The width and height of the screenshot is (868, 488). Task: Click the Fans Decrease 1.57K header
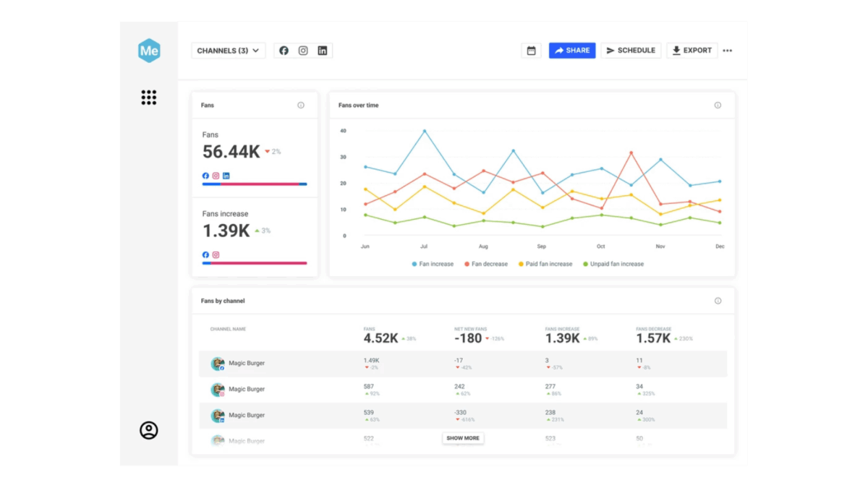(665, 336)
